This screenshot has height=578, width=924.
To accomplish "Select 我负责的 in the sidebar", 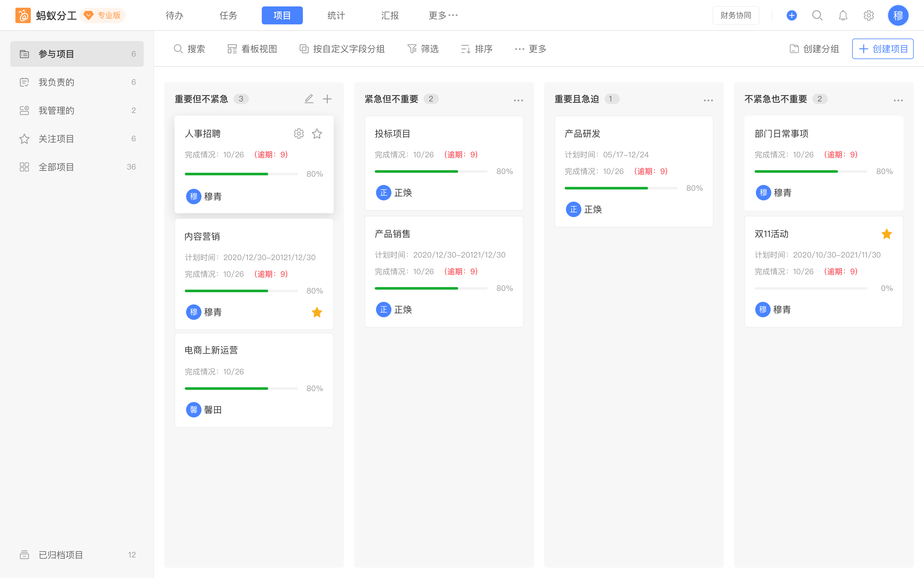I will (77, 82).
